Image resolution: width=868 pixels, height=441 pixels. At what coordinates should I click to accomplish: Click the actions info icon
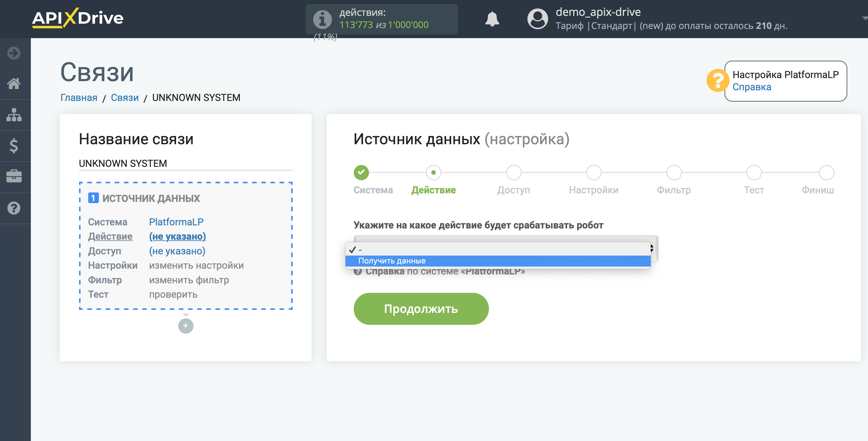pyautogui.click(x=323, y=19)
